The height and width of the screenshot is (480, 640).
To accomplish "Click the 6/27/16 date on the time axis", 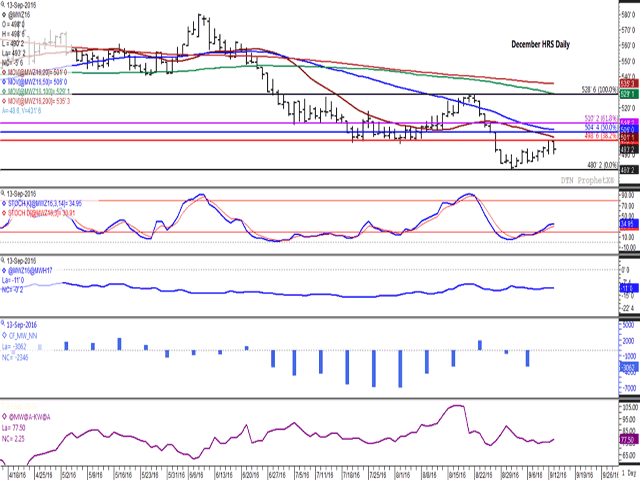I will [x=278, y=475].
